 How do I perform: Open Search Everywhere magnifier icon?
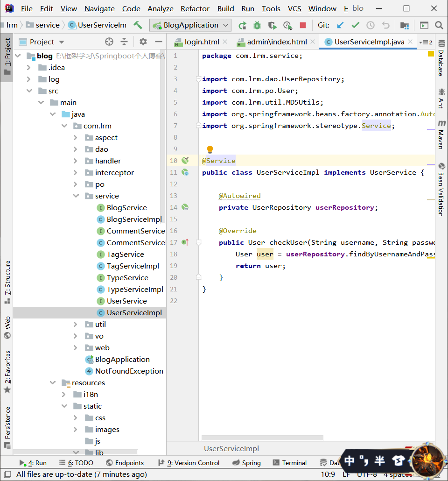click(439, 25)
